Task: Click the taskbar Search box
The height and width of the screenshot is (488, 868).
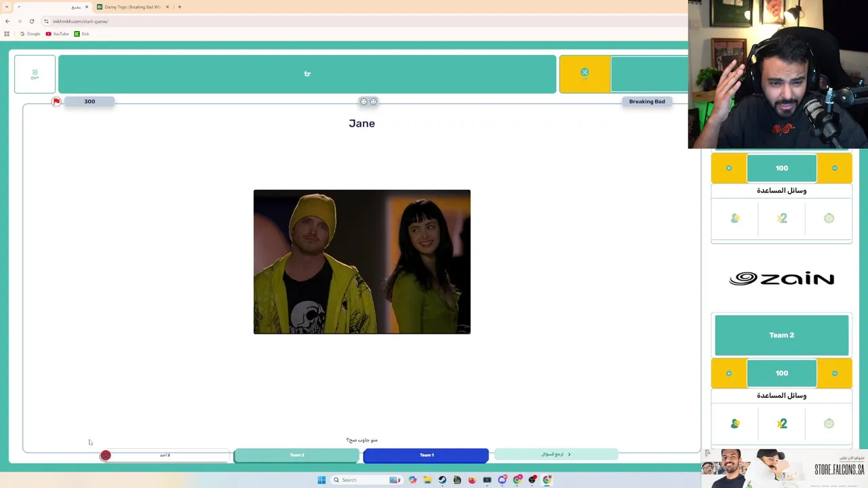Action: coord(366,480)
